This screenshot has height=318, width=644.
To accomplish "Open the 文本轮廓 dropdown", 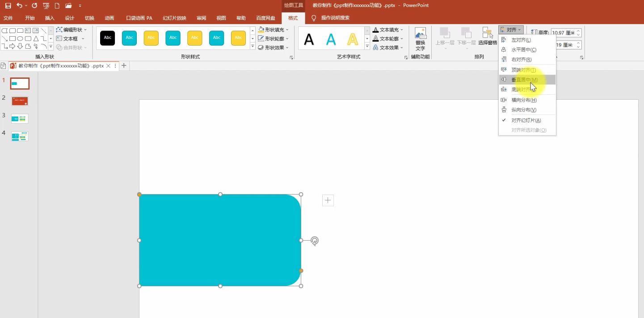I will pos(388,38).
